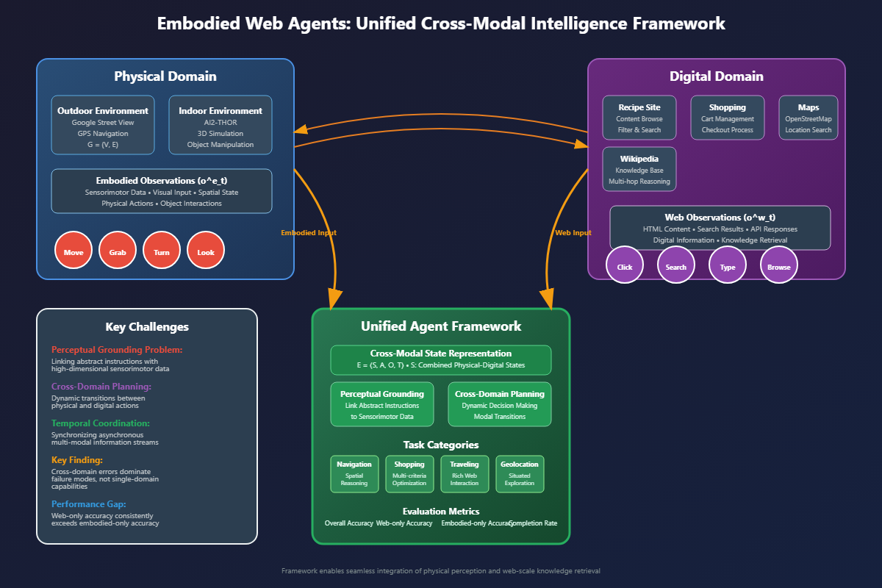Select the Turn action icon

pyautogui.click(x=162, y=250)
